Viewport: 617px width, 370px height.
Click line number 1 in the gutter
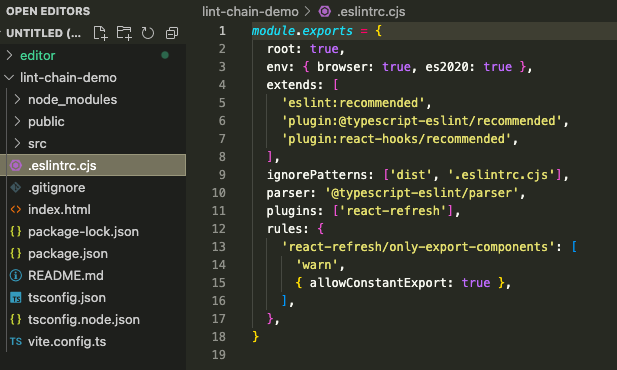coord(222,31)
